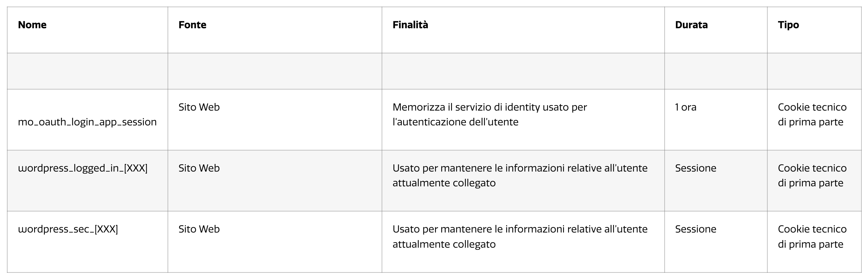Click the Nome column header

pos(32,25)
